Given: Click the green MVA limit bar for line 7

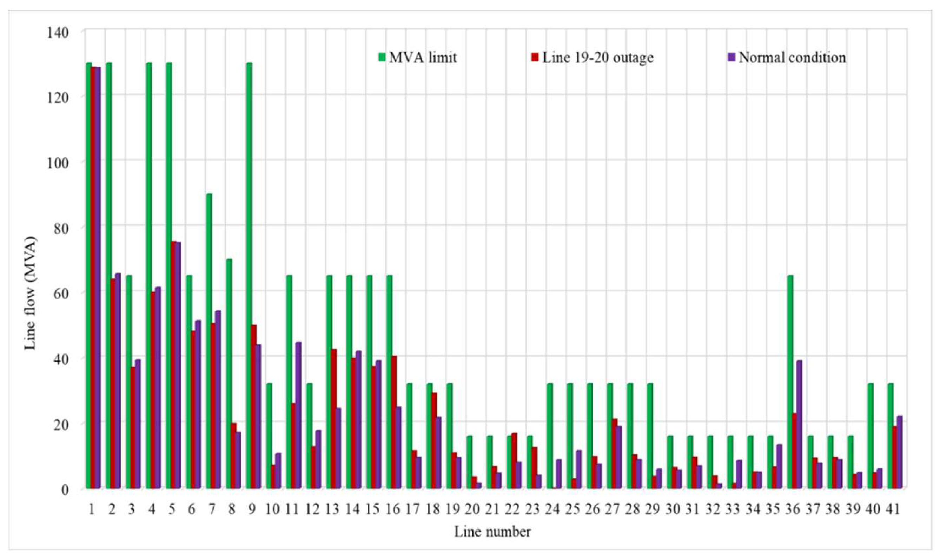Looking at the screenshot, I should point(209,340).
